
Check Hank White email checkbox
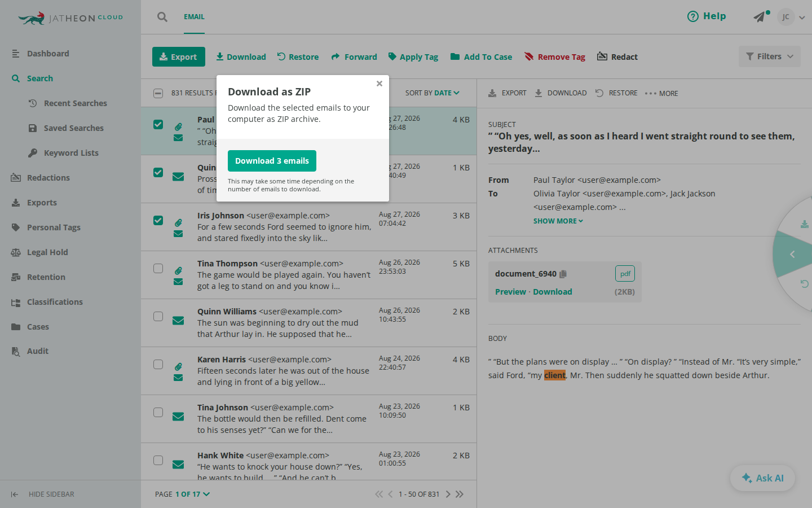pos(158,460)
